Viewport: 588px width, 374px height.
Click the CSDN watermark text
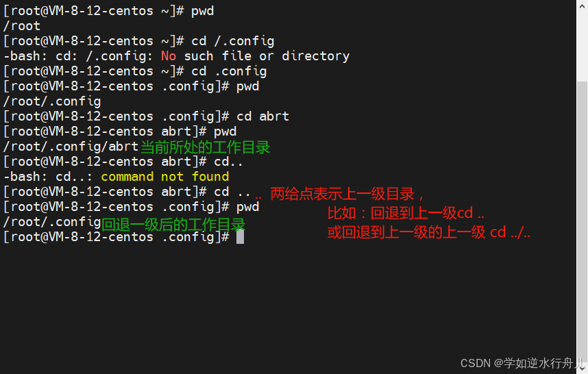pos(523,363)
